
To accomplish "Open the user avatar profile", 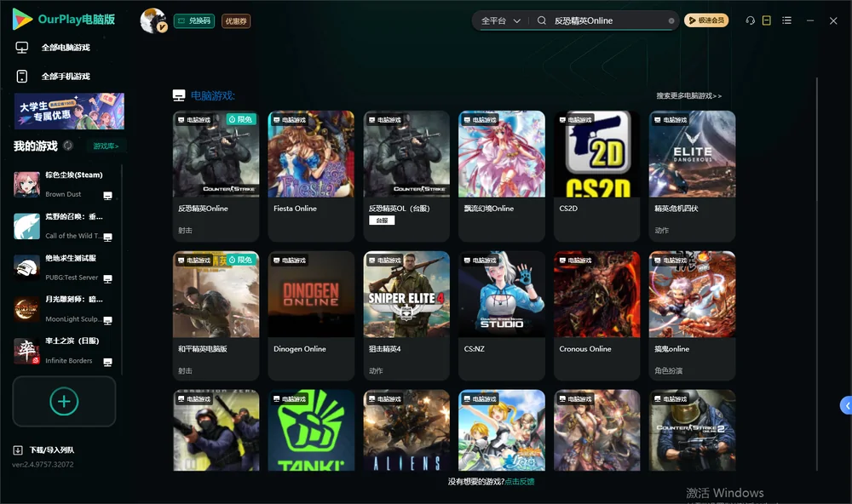I will (x=153, y=20).
